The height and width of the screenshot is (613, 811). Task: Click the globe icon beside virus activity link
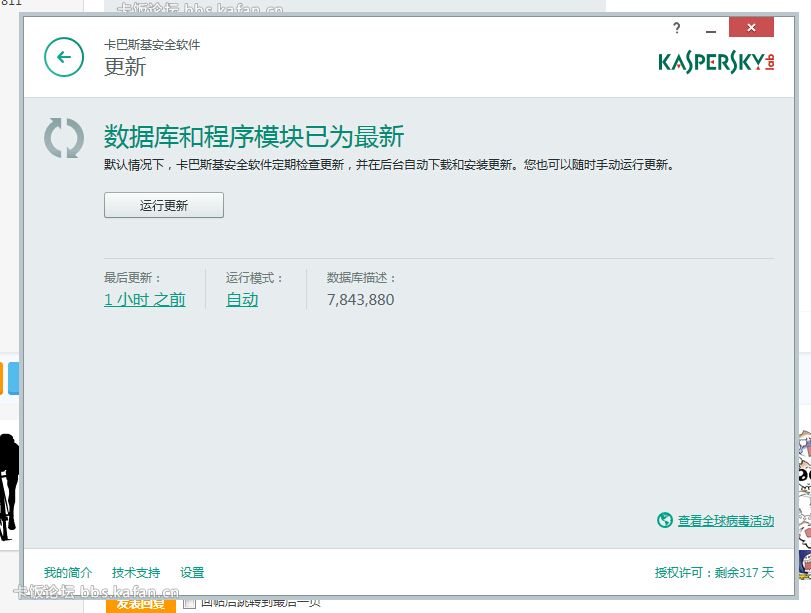coord(665,520)
